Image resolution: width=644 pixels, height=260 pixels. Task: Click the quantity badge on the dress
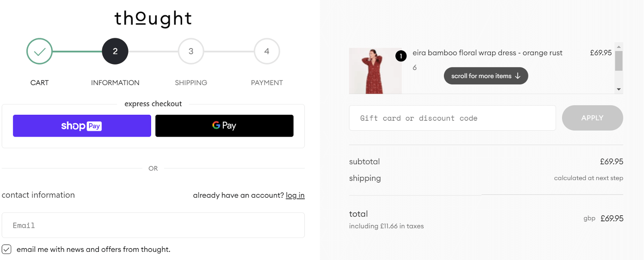pos(400,56)
